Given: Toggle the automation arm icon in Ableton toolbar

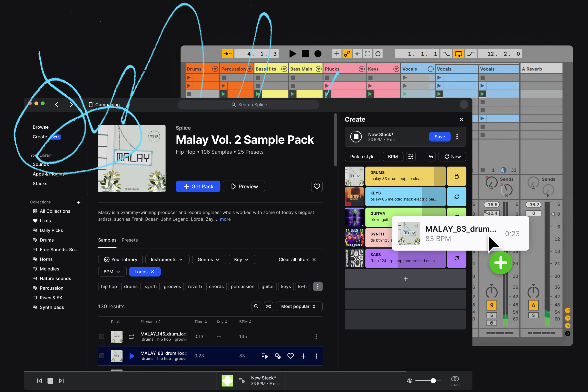Looking at the screenshot, I should [347, 54].
